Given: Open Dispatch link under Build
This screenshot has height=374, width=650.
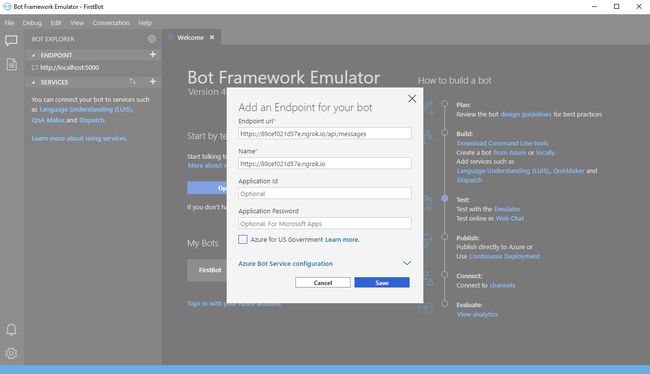Looking at the screenshot, I should [469, 180].
